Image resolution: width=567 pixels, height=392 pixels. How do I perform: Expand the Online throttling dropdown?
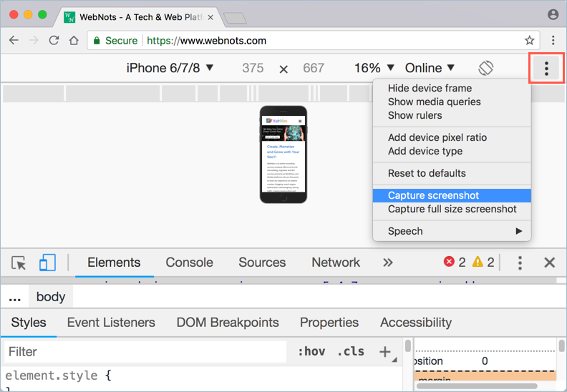pyautogui.click(x=430, y=68)
